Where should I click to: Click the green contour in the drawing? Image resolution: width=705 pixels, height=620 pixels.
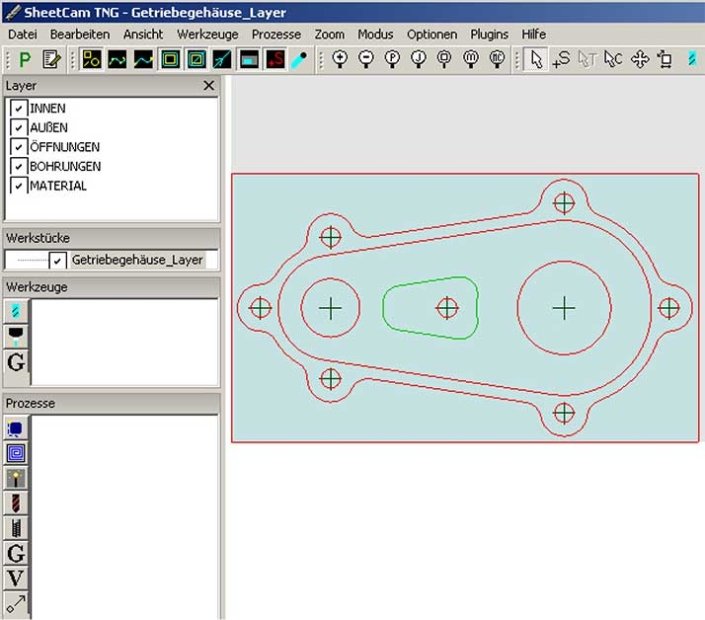[385, 307]
